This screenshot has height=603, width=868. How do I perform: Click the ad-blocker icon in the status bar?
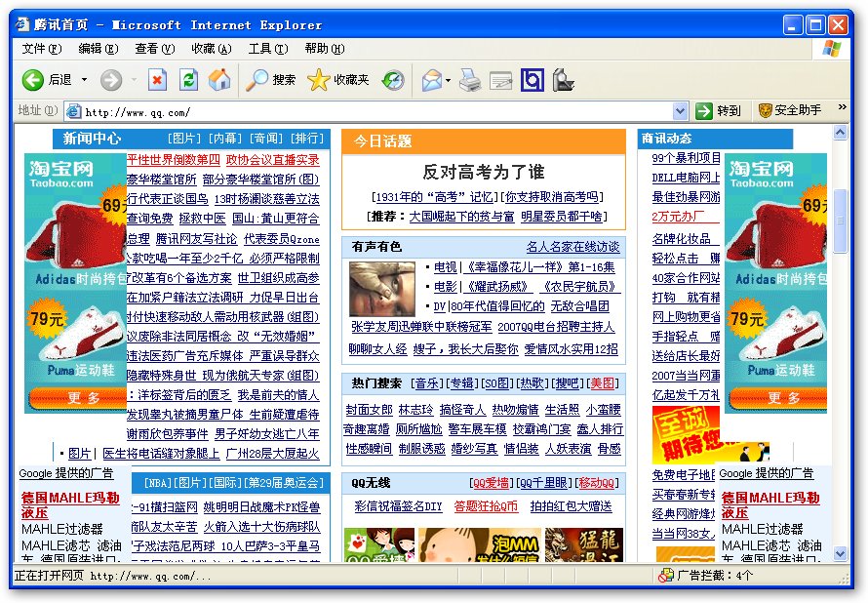(x=666, y=576)
